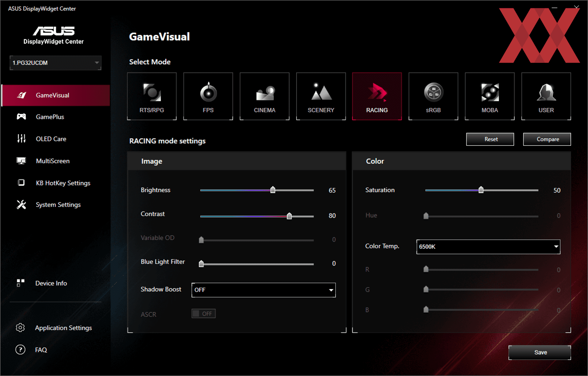Toggle the ASCR OFF switch
Screen dimensions: 588x376
[x=204, y=313]
